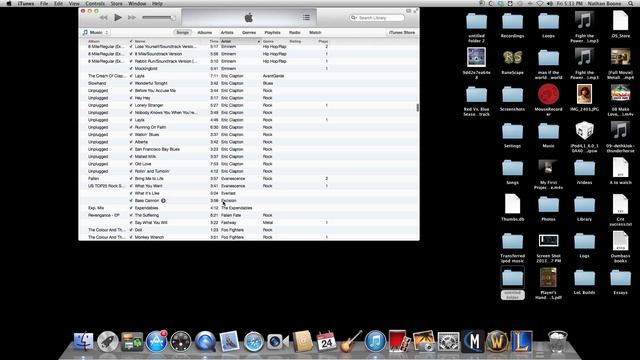Launch Launchpad rocket icon in the Dock
640x360 pixels.
[108, 341]
